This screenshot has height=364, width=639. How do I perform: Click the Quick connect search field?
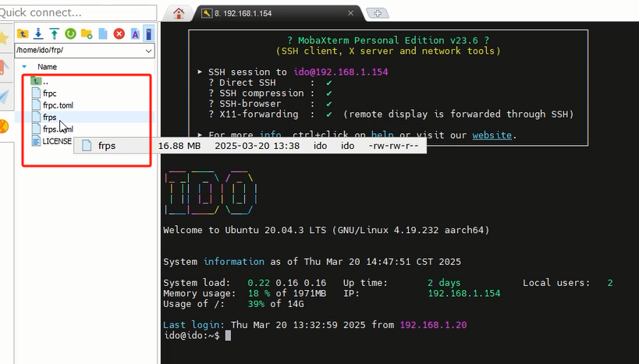pyautogui.click(x=77, y=12)
